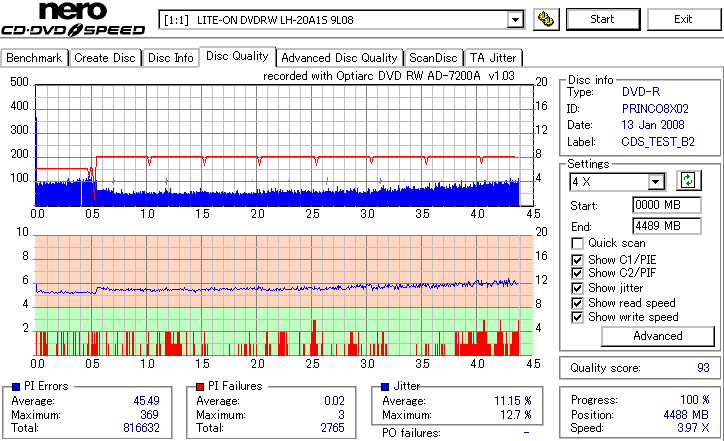Switch to the Benchmark tab

pyautogui.click(x=34, y=58)
